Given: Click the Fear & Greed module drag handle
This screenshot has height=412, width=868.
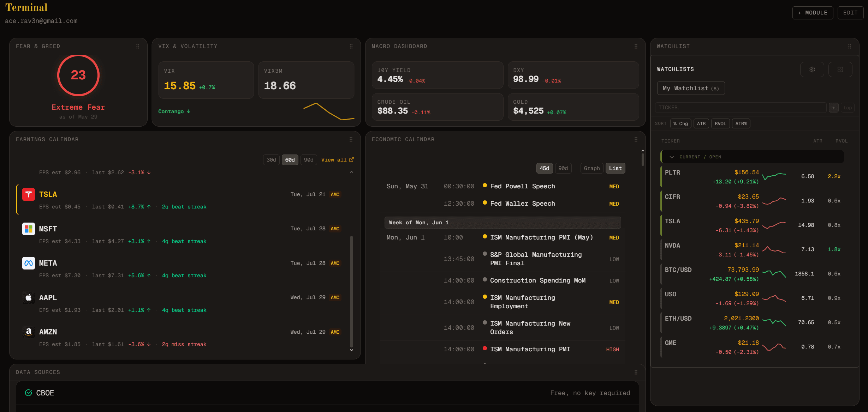Looking at the screenshot, I should [138, 46].
